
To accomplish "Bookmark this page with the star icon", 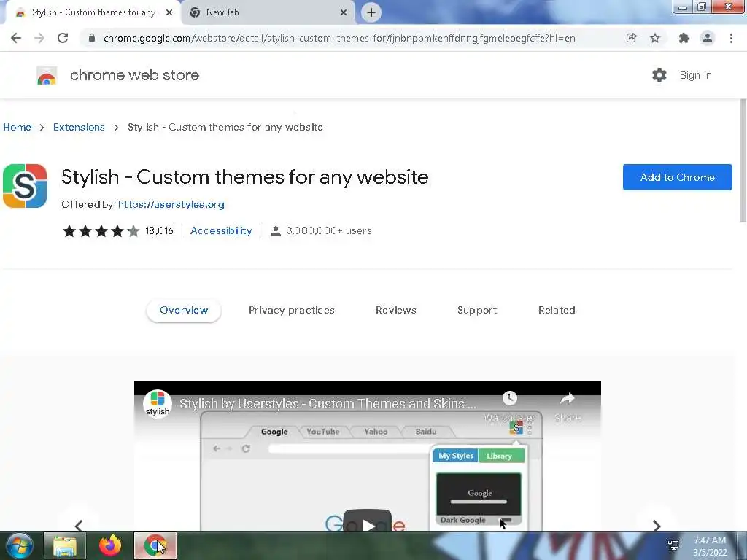I will click(x=655, y=38).
